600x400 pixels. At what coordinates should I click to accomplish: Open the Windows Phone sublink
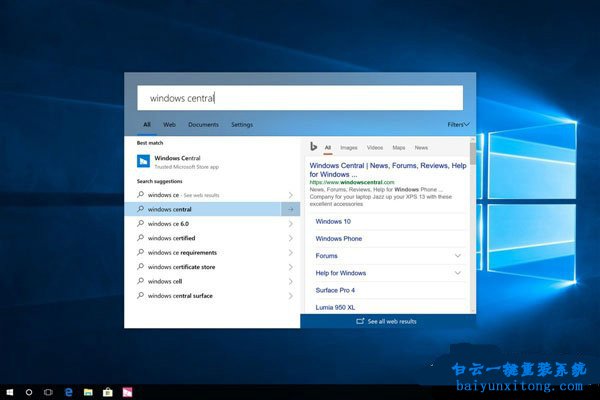(339, 238)
